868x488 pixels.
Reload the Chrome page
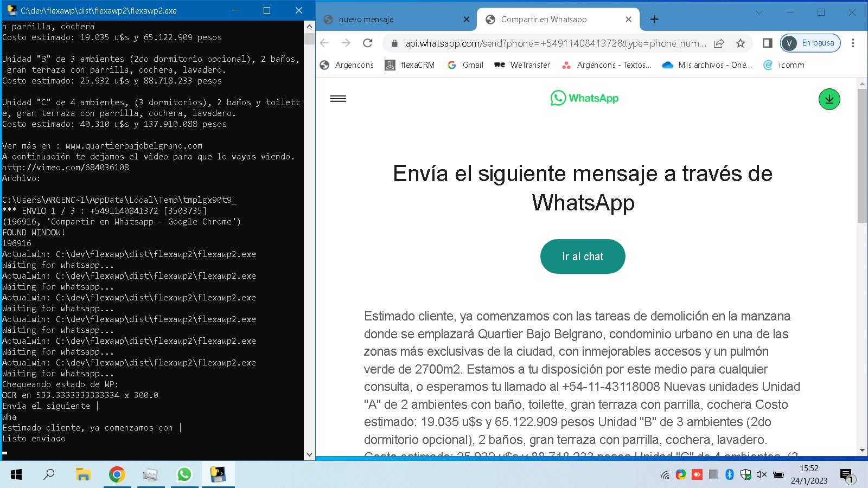click(368, 43)
